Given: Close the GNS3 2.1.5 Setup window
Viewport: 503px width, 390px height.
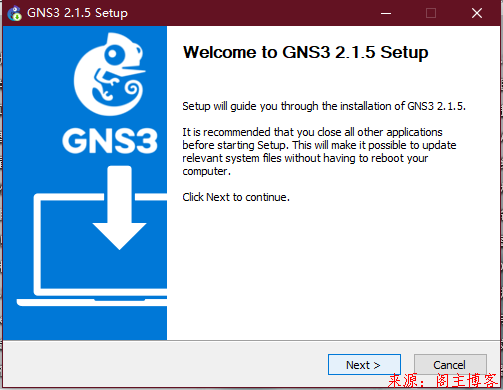Looking at the screenshot, I should click(x=477, y=13).
